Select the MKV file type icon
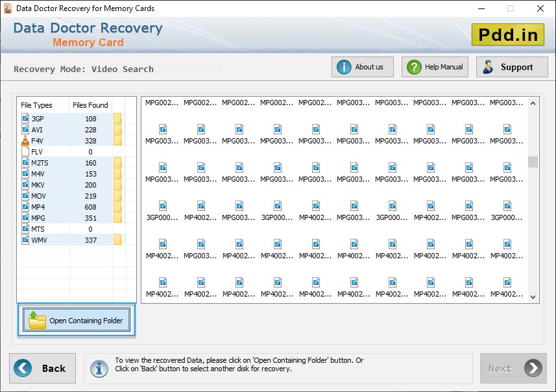Viewport: 556px width, 392px height. 25,184
